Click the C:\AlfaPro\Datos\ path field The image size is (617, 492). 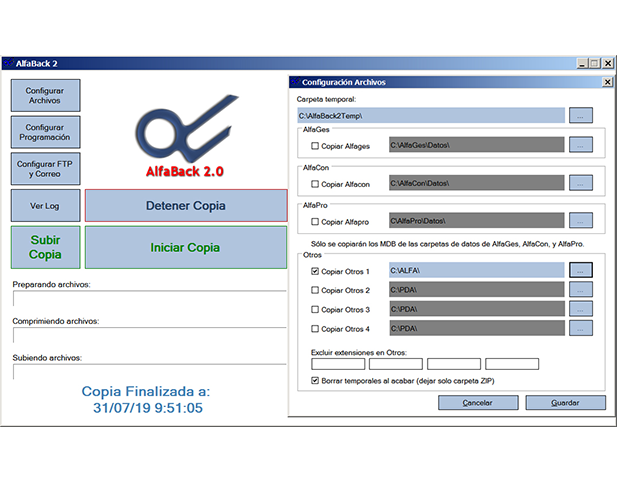477,221
